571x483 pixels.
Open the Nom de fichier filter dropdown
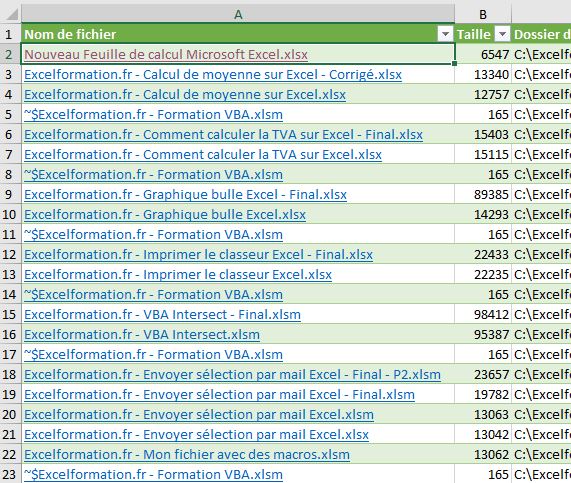445,34
